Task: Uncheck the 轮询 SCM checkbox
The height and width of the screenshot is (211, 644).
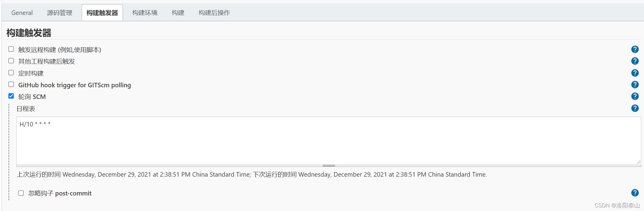Action: pos(11,96)
